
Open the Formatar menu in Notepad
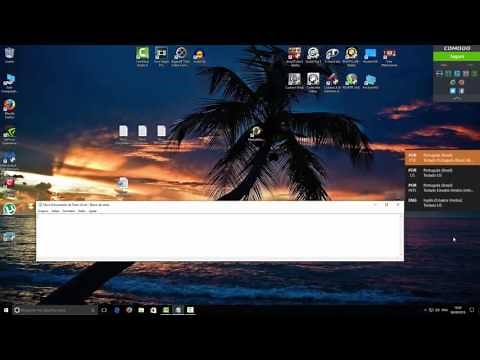pos(69,211)
